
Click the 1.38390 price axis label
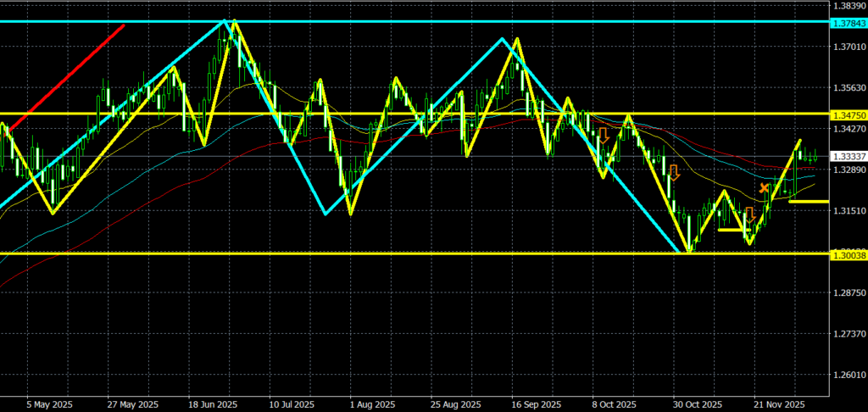(x=848, y=5)
